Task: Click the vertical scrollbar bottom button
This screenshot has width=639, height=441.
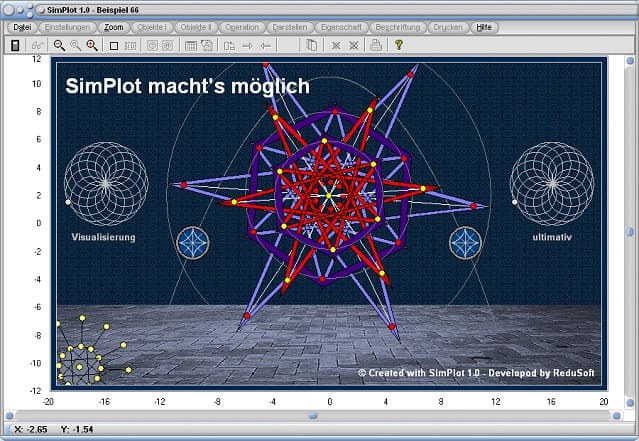Action: 630,403
